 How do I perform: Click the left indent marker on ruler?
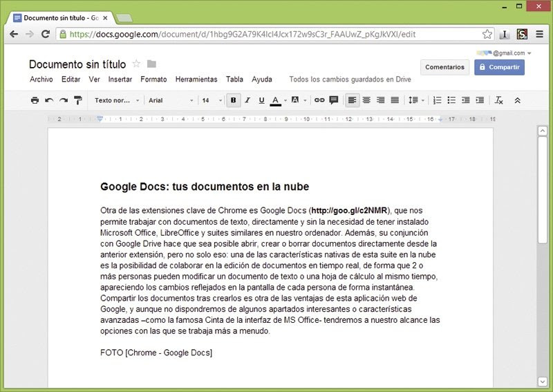click(x=100, y=119)
